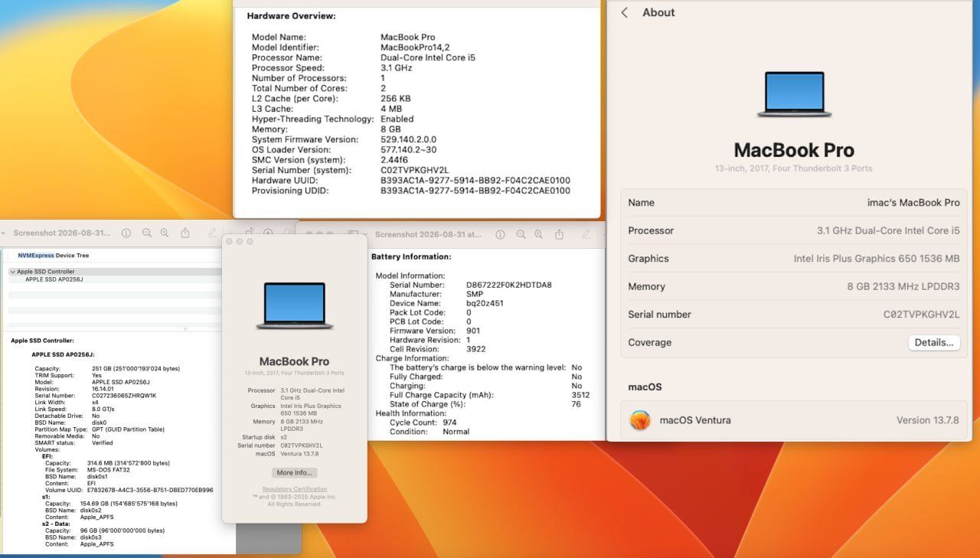Click the Model Identifier value MacBookPro14,2

[x=415, y=47]
